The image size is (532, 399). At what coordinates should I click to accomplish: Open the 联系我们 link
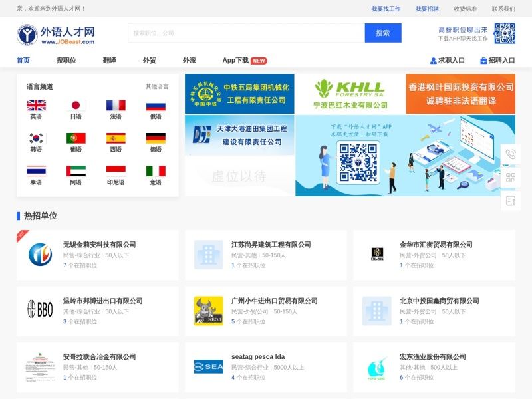tap(503, 9)
